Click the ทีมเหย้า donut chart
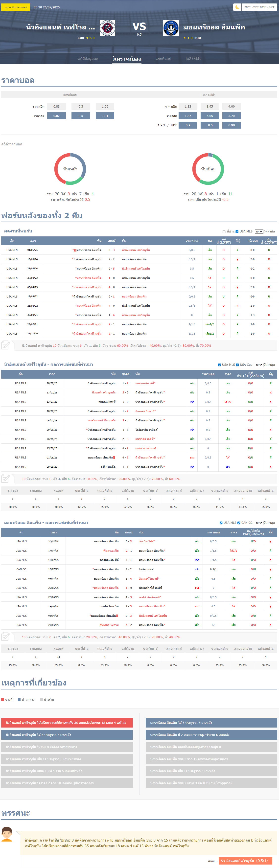This screenshot has width=279, height=868. pos(70,169)
